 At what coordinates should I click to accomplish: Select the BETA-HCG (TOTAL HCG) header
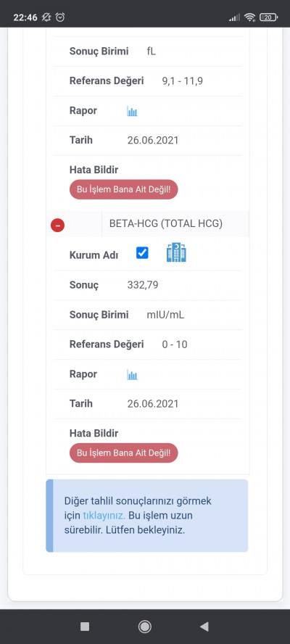[x=166, y=224]
